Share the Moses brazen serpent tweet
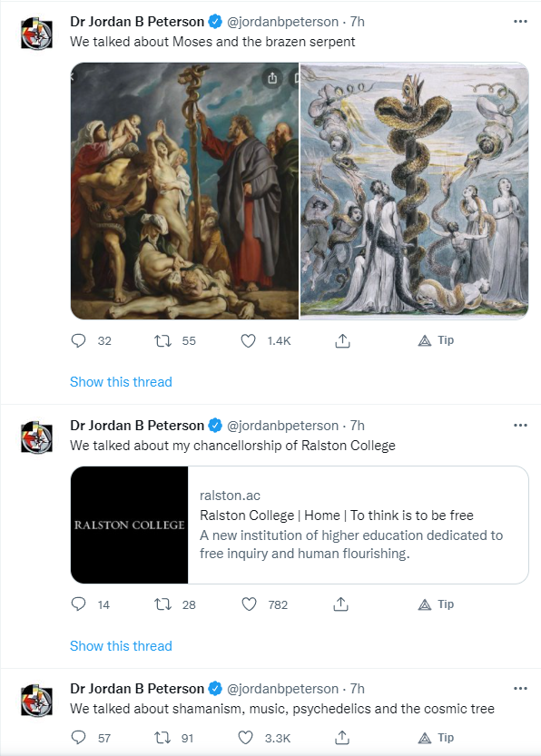Image resolution: width=541 pixels, height=756 pixels. click(x=342, y=341)
